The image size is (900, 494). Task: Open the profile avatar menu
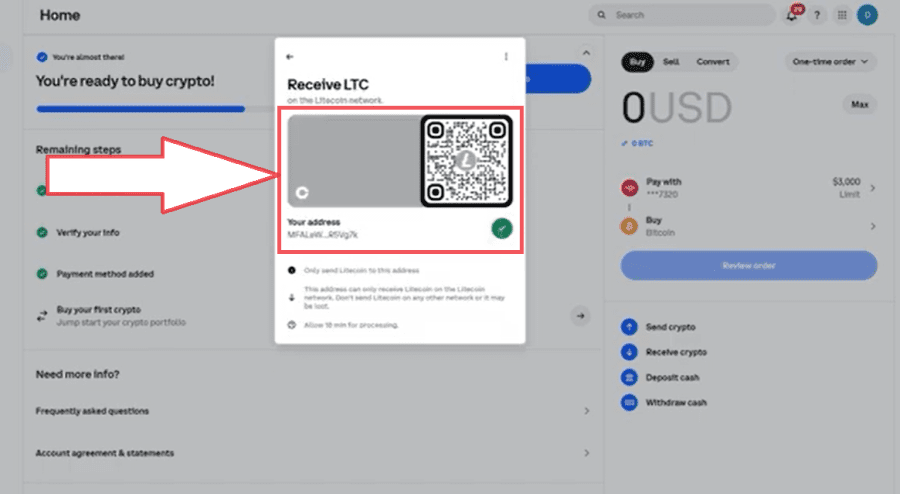pyautogui.click(x=867, y=15)
